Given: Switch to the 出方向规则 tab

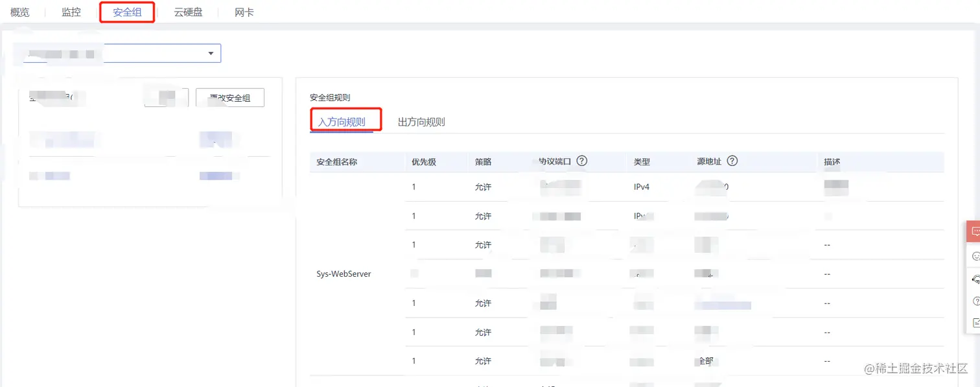Looking at the screenshot, I should [421, 122].
